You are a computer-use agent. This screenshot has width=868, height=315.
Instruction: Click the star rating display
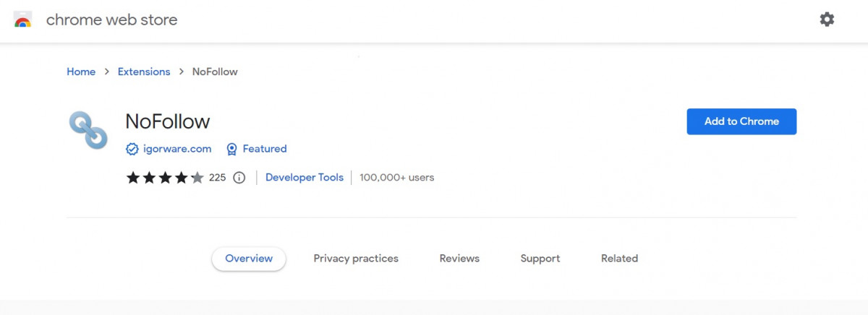point(165,178)
